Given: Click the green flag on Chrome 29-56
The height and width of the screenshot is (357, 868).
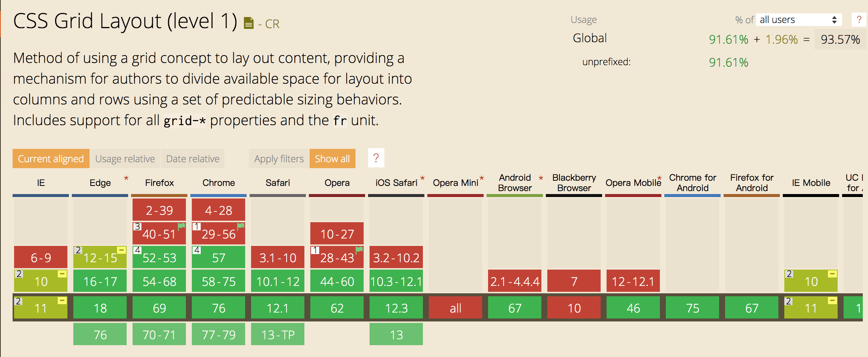Looking at the screenshot, I should tap(241, 226).
